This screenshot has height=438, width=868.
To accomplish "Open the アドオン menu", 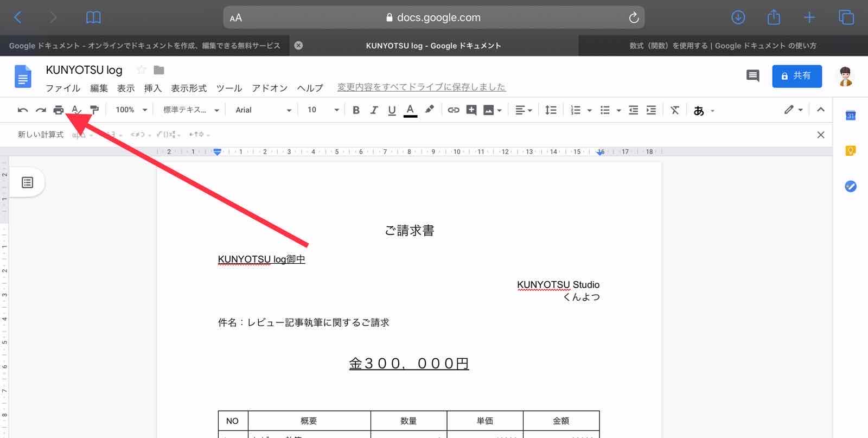I will pyautogui.click(x=270, y=88).
